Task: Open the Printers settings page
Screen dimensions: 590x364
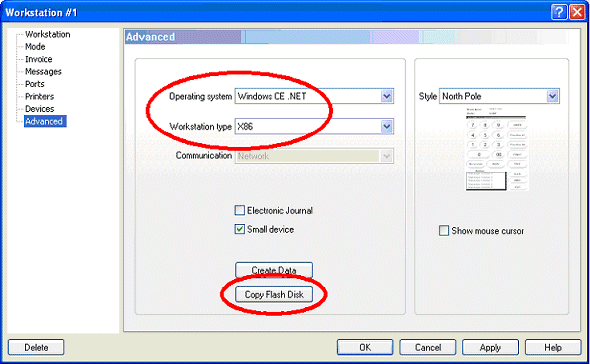Action: pos(40,96)
